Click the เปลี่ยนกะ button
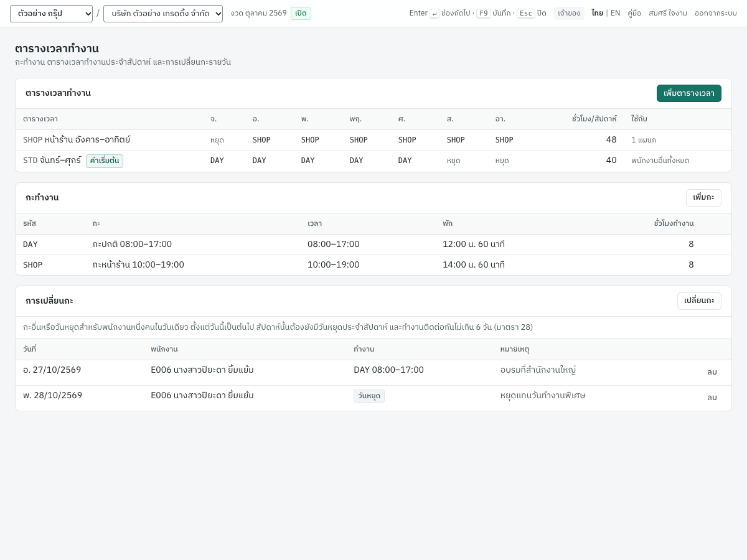747x560 pixels. pos(699,301)
